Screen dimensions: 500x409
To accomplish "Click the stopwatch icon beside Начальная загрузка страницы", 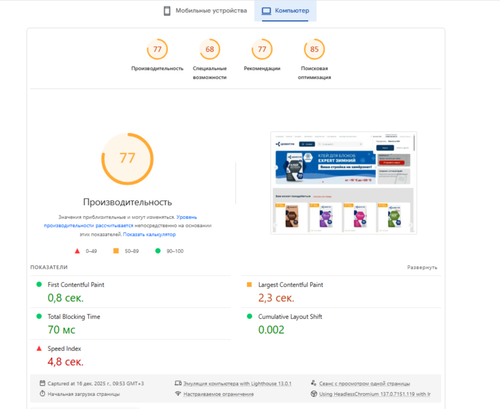I will coord(42,394).
